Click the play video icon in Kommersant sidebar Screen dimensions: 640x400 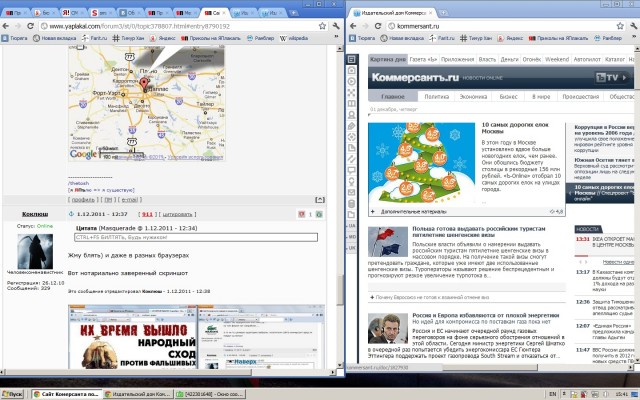click(351, 81)
